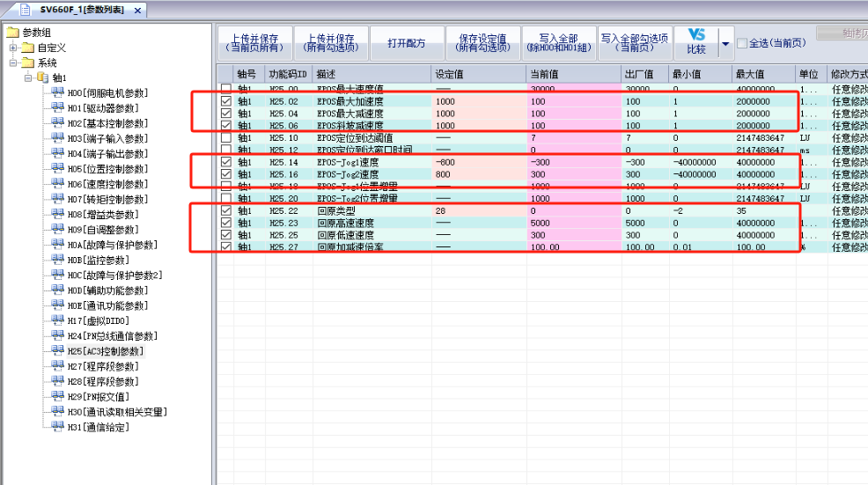
Task: Click the H24[PN总线通信参数] group icon
Action: tap(57, 335)
